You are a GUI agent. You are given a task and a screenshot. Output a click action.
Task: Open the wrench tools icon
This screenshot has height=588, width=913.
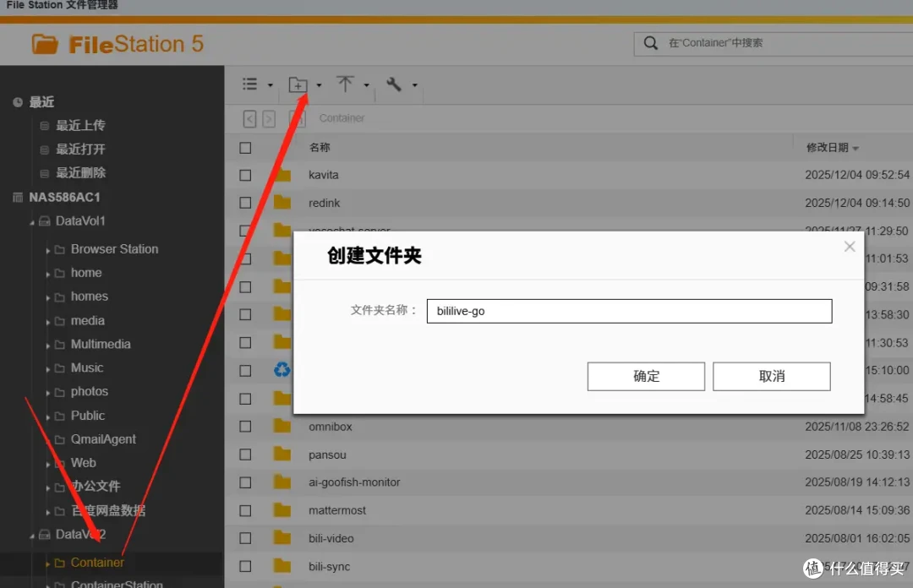point(394,84)
